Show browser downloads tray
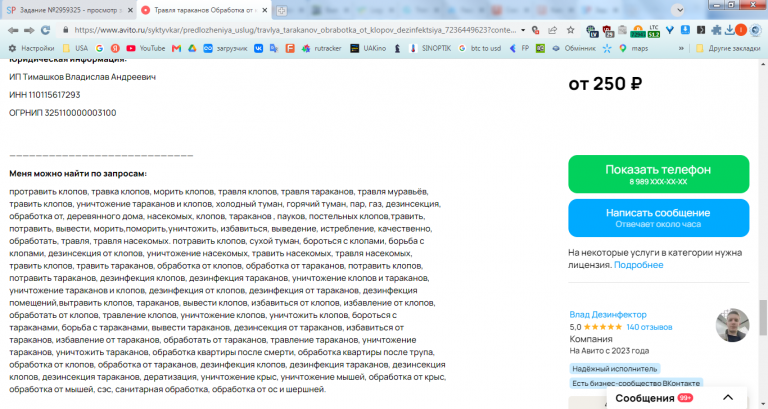 click(730, 30)
